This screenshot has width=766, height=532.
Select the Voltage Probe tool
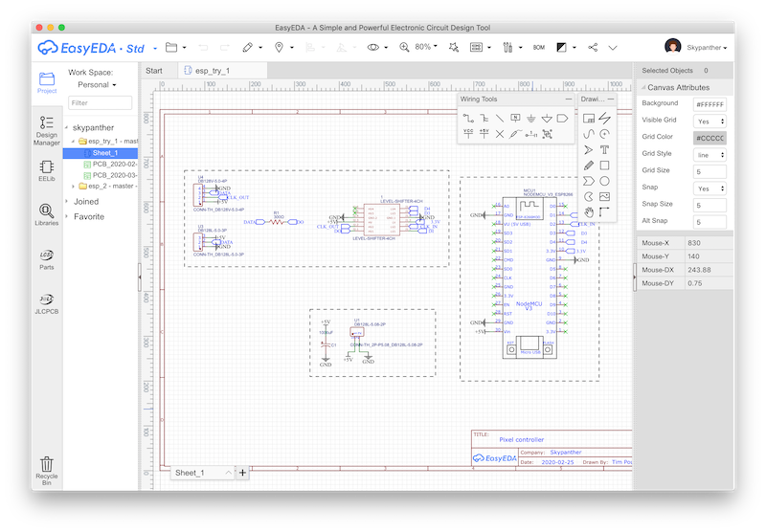515,134
